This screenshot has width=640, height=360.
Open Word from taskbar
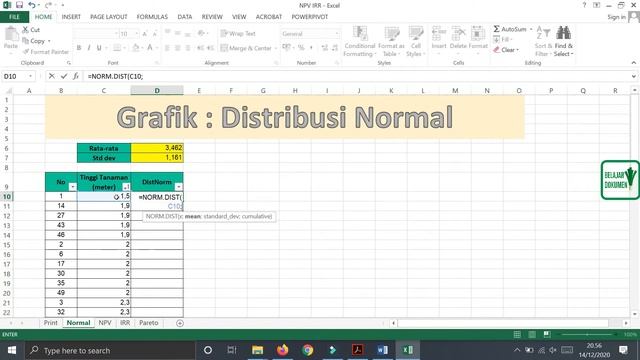tap(382, 350)
